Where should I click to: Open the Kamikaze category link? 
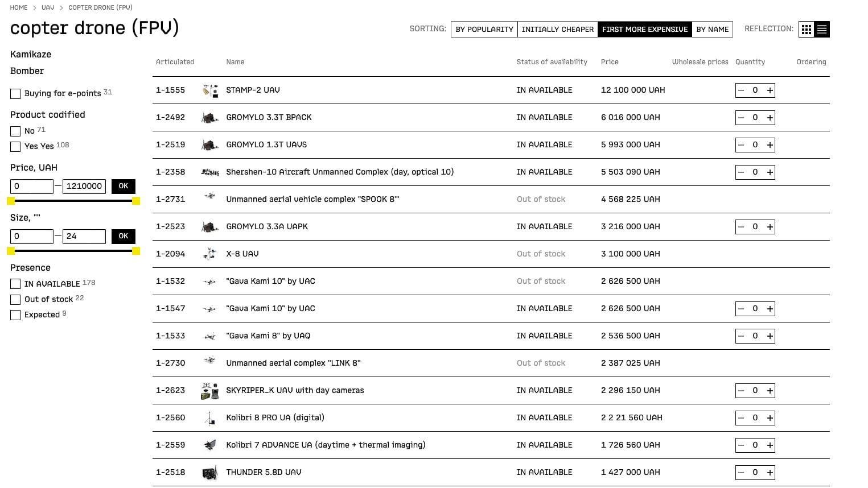[31, 55]
